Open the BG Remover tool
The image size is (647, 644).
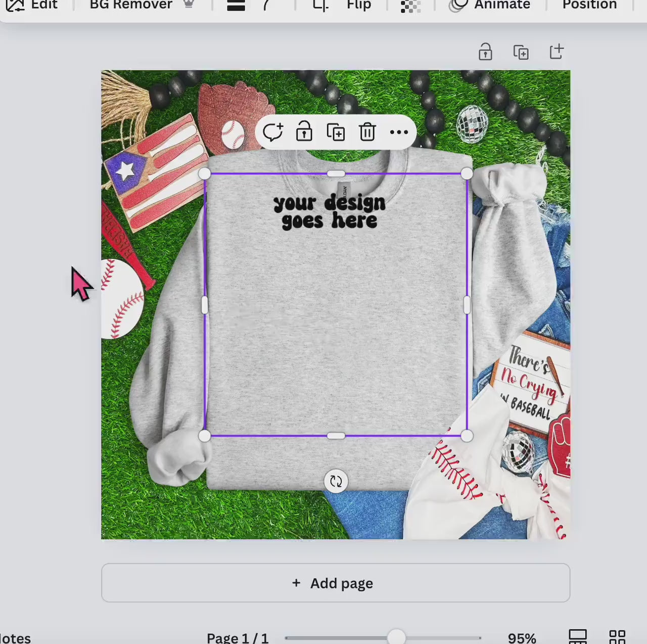tap(131, 5)
